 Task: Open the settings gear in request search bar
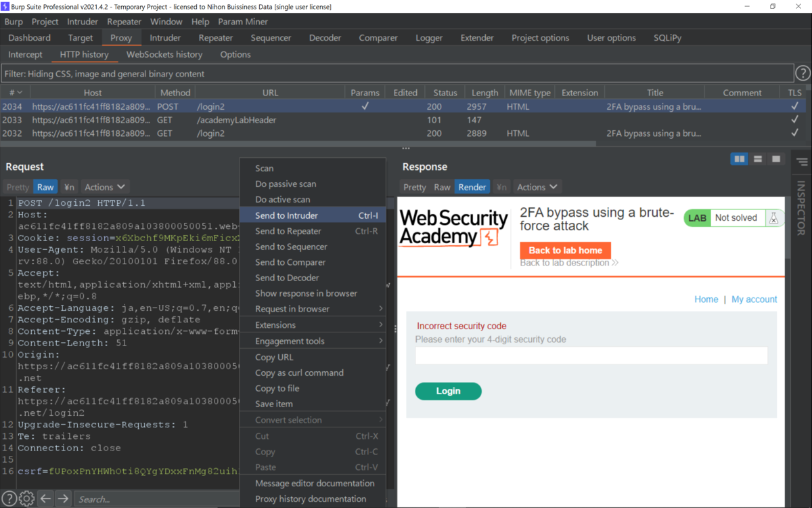click(26, 499)
